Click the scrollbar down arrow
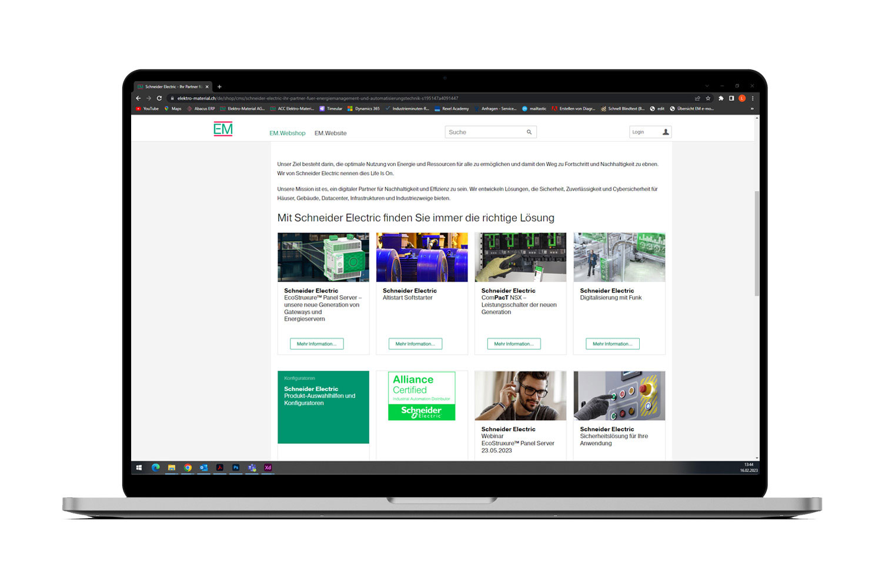The image size is (882, 588). (x=757, y=458)
